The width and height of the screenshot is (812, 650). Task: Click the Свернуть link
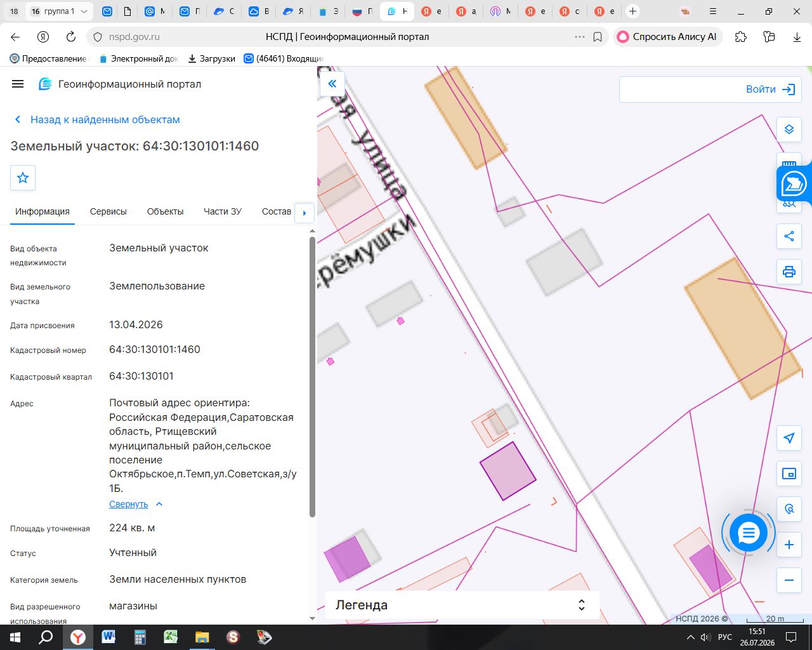[x=128, y=504]
